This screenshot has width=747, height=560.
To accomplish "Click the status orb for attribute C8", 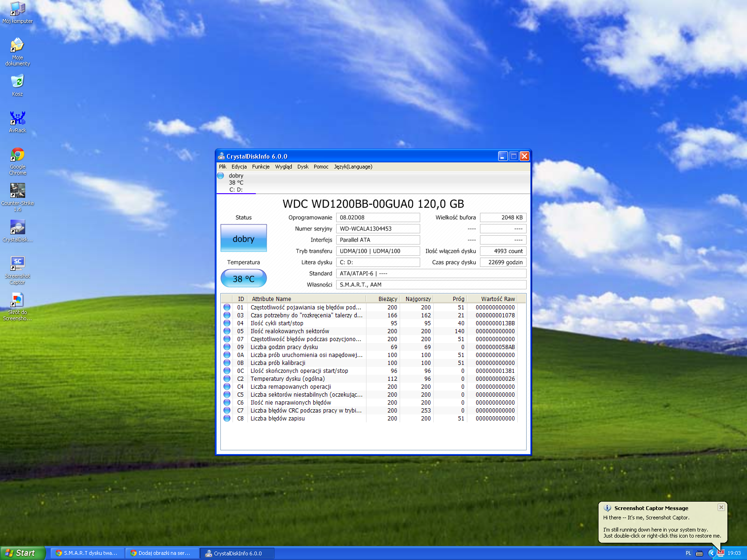I will (x=227, y=418).
